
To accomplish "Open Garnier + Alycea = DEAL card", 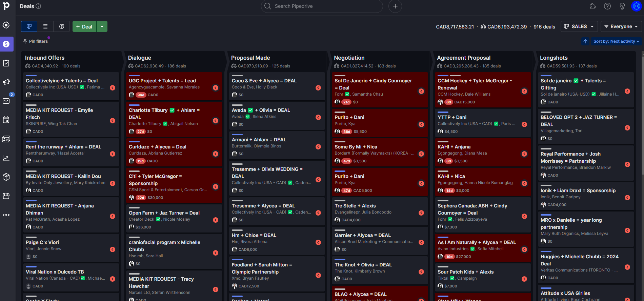I will point(380,241).
